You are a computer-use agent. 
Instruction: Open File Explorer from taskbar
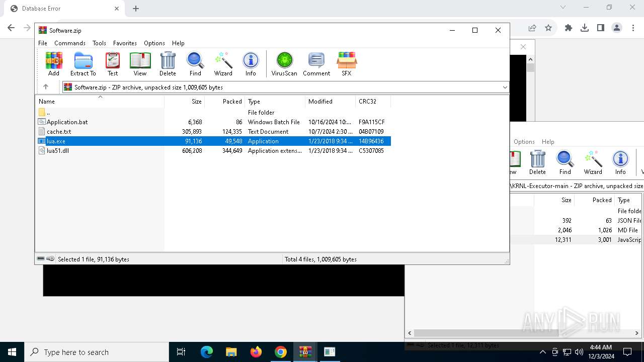coord(231,352)
